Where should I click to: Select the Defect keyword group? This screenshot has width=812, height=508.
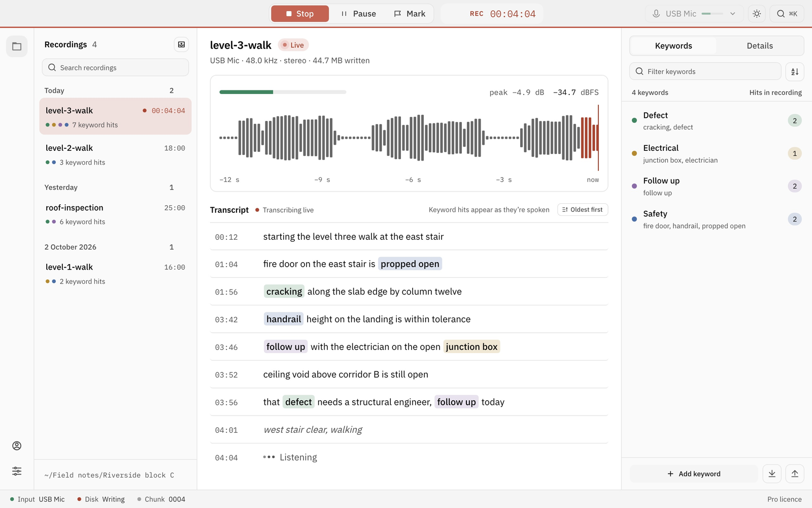click(717, 121)
